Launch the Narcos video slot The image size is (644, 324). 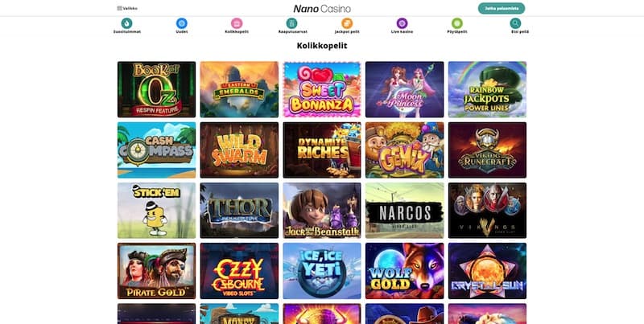click(x=405, y=211)
